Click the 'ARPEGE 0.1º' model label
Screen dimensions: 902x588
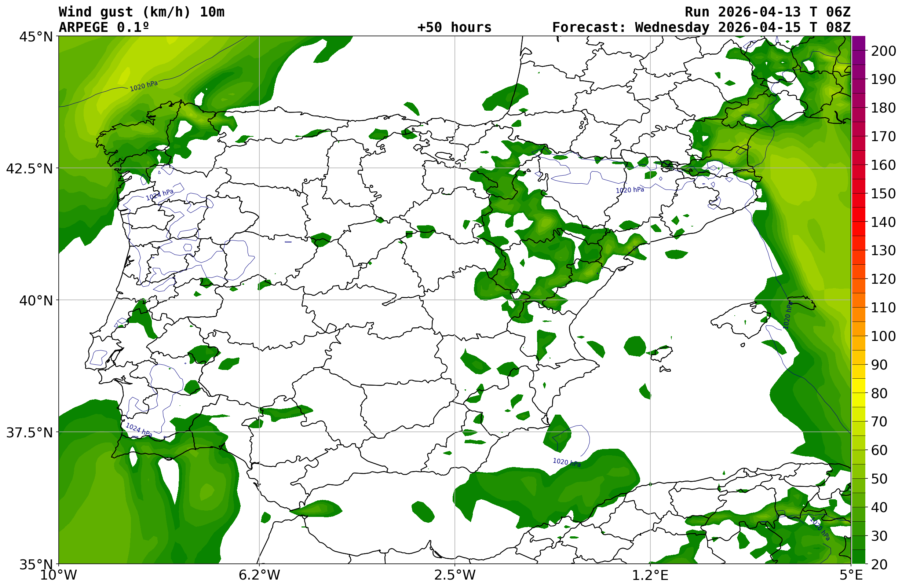104,27
